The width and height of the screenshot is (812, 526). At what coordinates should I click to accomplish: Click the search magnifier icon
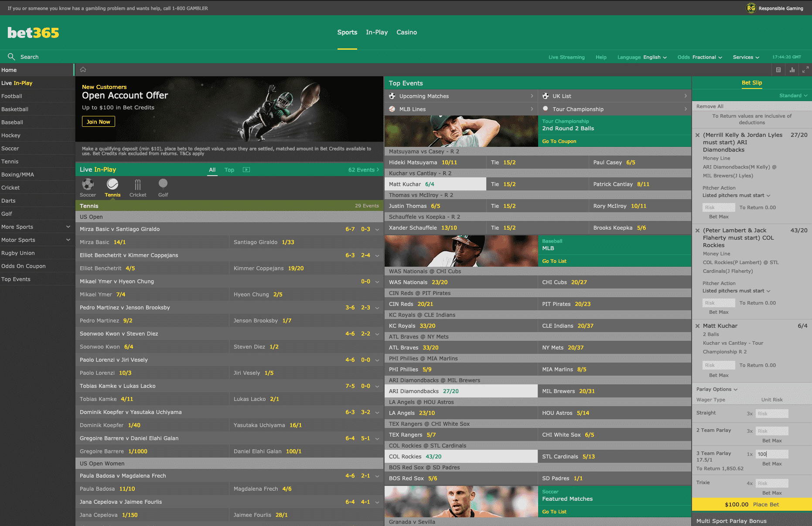11,57
